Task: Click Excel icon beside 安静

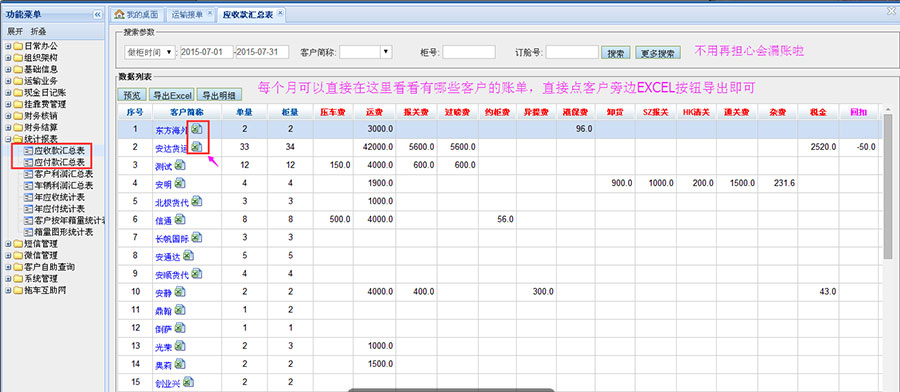Action: coord(180,292)
